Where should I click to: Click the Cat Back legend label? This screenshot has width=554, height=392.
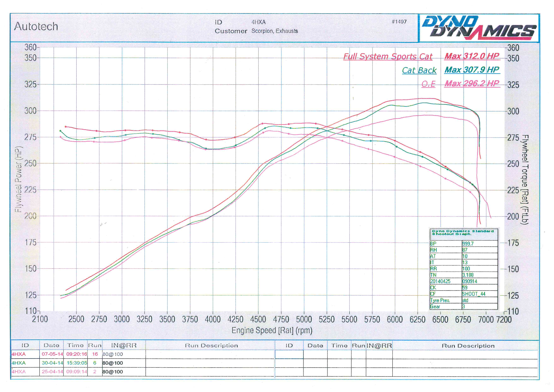[x=419, y=70]
